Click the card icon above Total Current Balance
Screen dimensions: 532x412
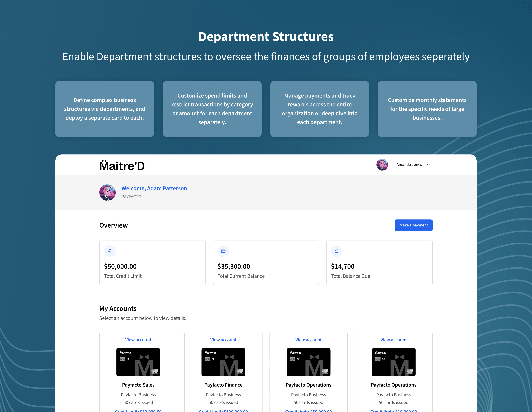(x=223, y=251)
